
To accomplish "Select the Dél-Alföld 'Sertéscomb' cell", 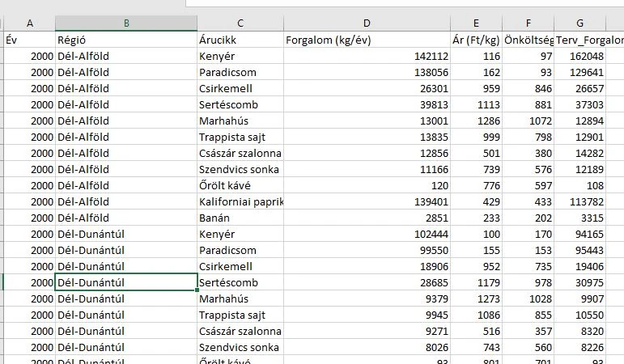I will click(x=240, y=104).
